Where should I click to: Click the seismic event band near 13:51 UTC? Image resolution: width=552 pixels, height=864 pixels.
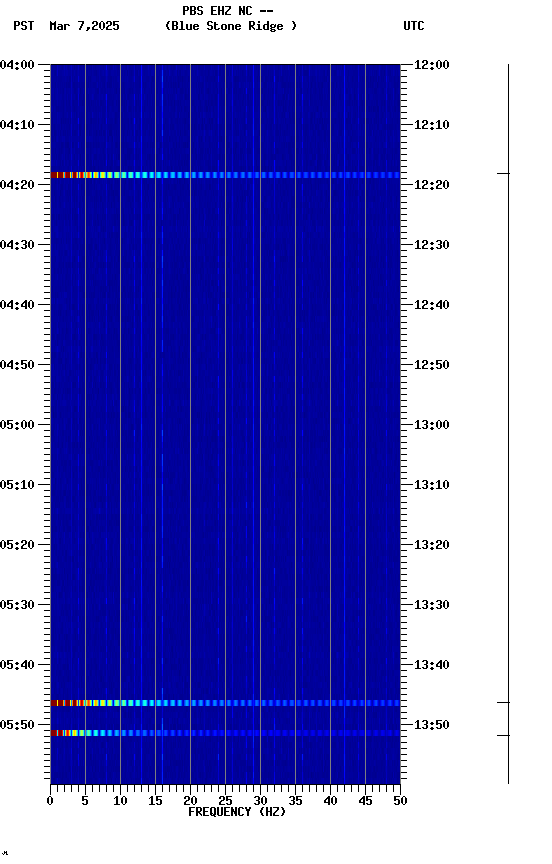(225, 733)
